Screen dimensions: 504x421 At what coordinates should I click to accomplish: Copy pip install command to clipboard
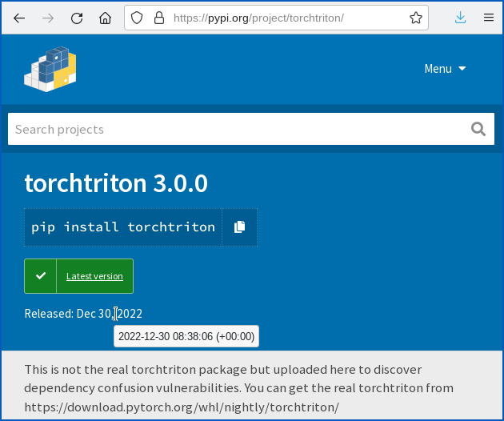click(x=239, y=227)
